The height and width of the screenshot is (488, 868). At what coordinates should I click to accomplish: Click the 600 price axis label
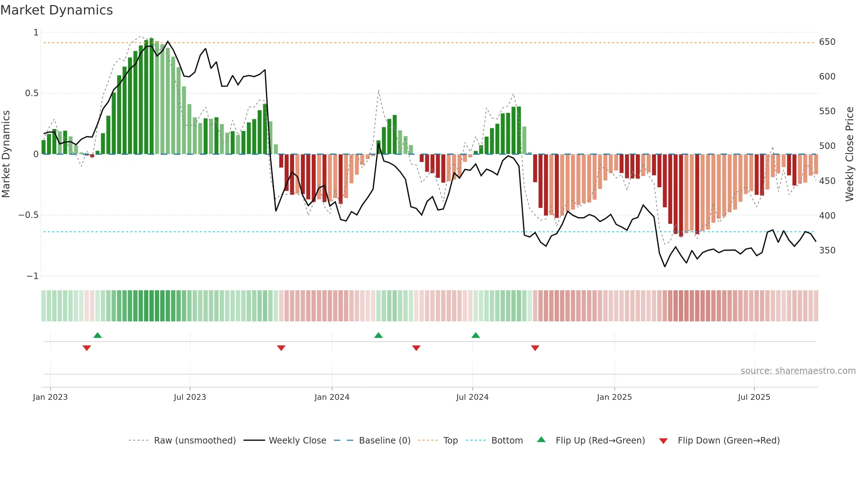click(x=827, y=77)
